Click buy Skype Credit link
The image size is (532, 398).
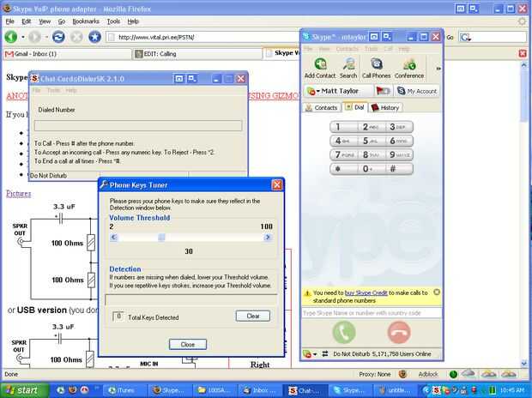click(x=366, y=292)
